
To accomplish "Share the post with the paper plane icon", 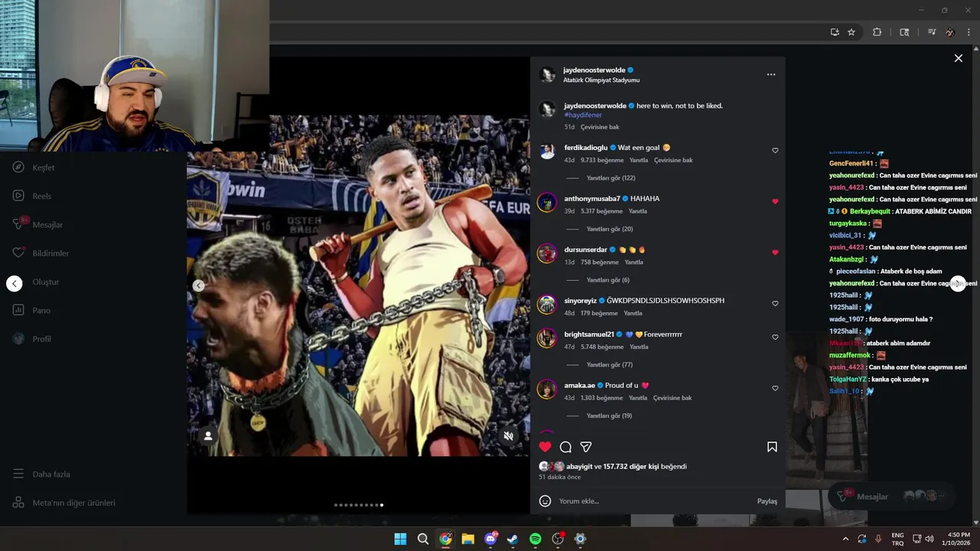I will pyautogui.click(x=586, y=447).
